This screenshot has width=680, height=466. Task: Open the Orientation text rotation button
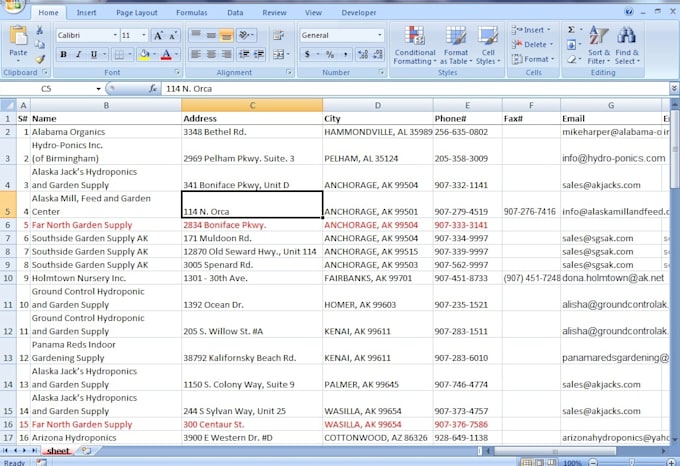(x=246, y=35)
